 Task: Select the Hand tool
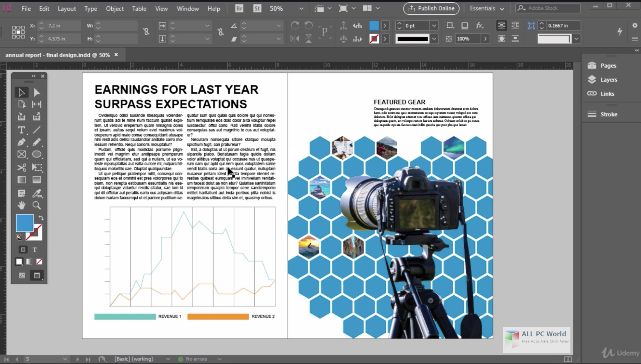[x=21, y=205]
